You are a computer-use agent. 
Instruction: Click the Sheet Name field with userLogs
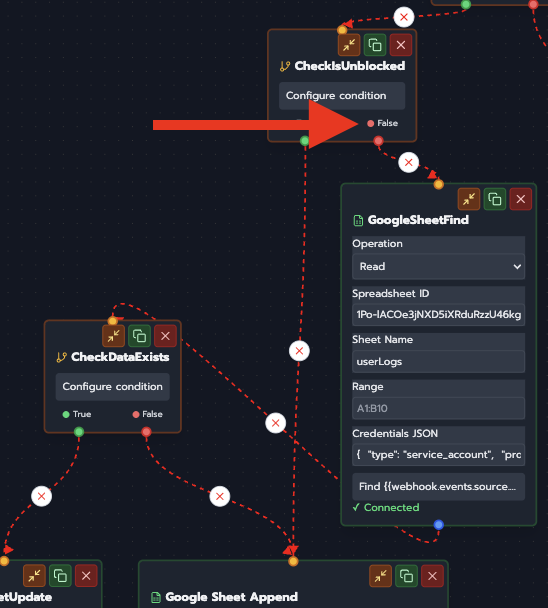438,361
